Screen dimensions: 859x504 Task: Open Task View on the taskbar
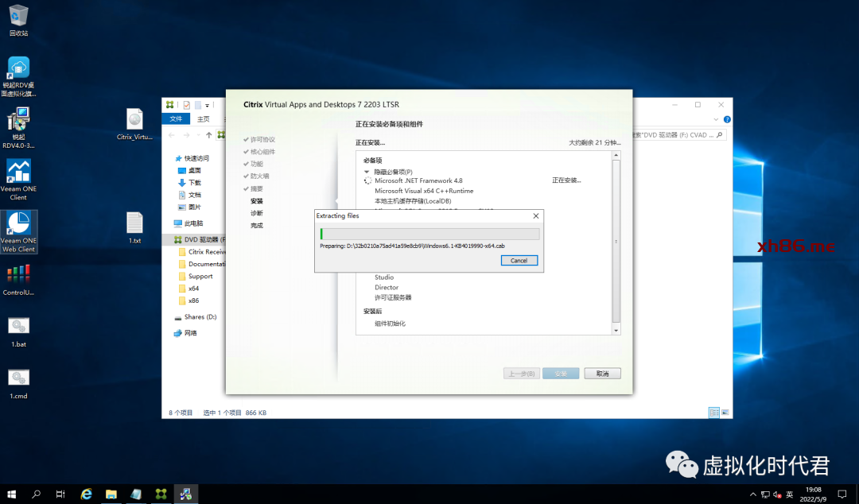pos(60,494)
